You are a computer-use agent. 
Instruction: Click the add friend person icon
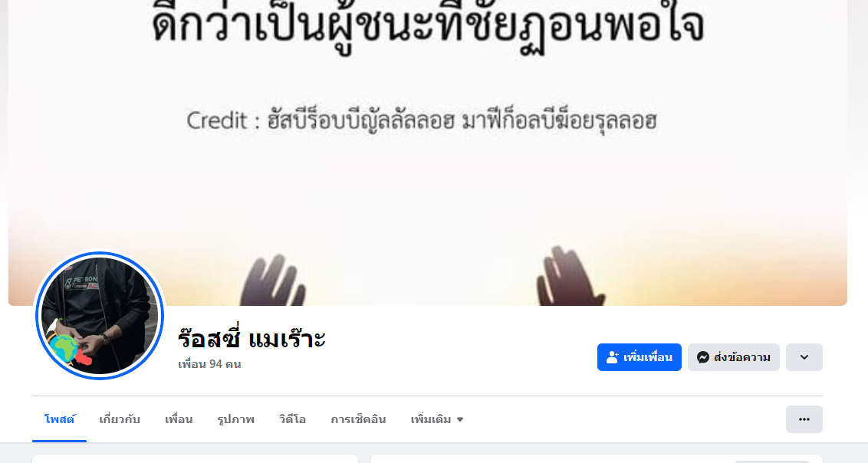[x=612, y=357]
